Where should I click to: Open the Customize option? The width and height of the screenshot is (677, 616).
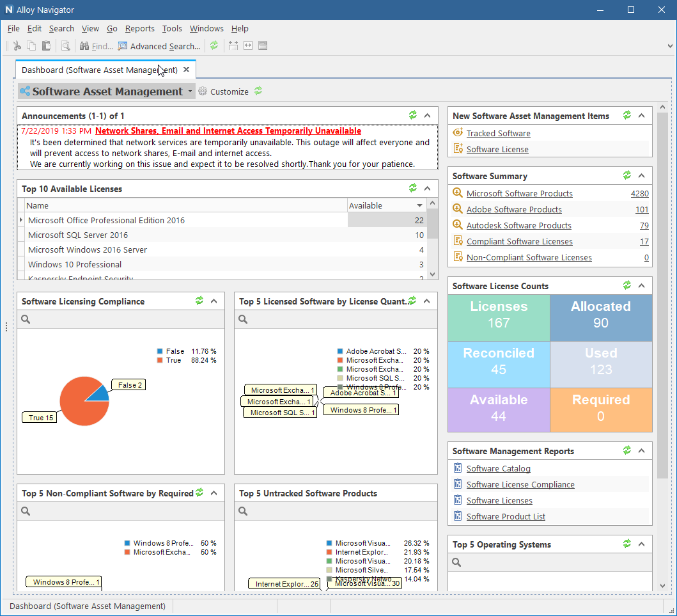pyautogui.click(x=229, y=91)
